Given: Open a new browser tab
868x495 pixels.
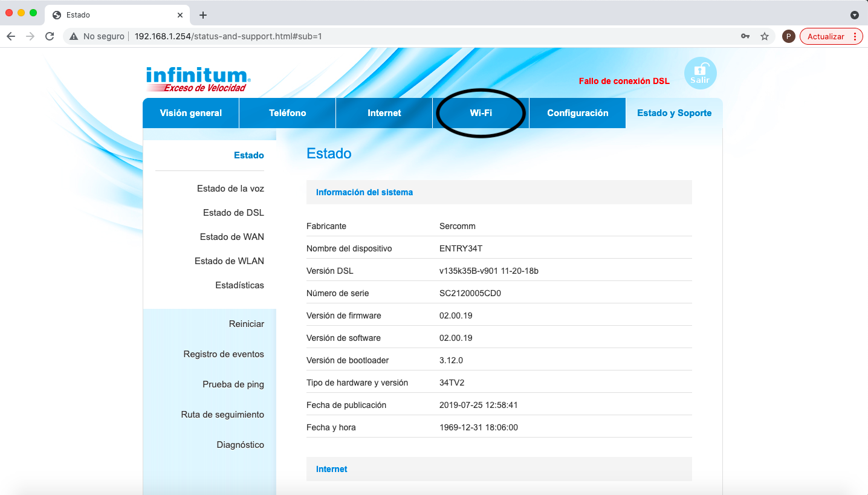Looking at the screenshot, I should (203, 15).
